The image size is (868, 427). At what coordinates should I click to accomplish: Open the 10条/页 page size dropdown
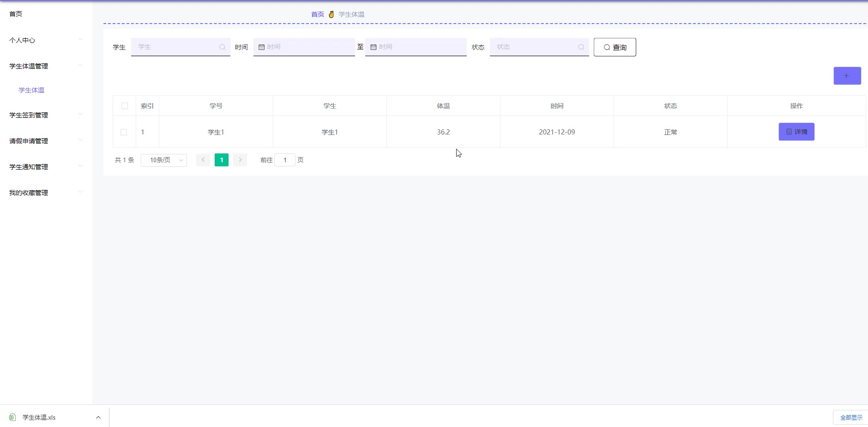click(164, 160)
